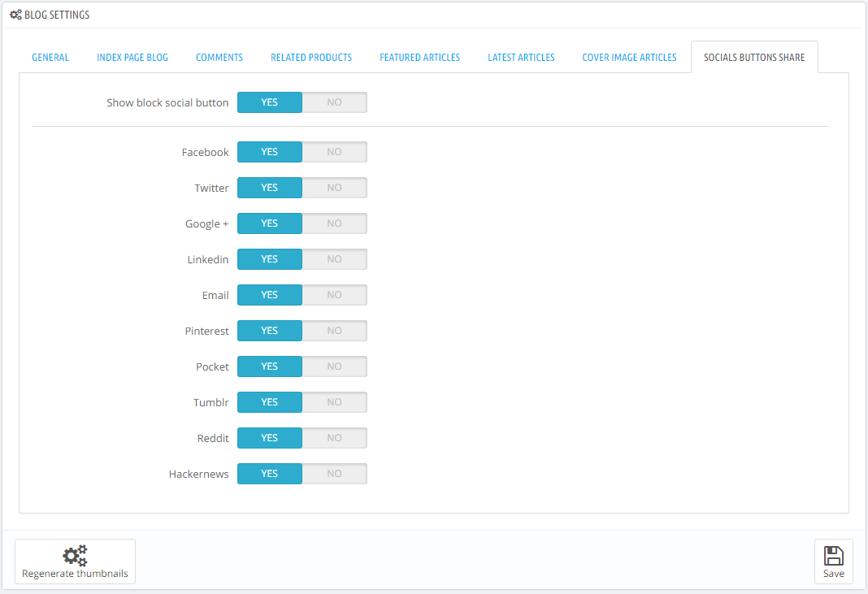
Task: Disable Email share button (NO)
Action: coord(334,295)
